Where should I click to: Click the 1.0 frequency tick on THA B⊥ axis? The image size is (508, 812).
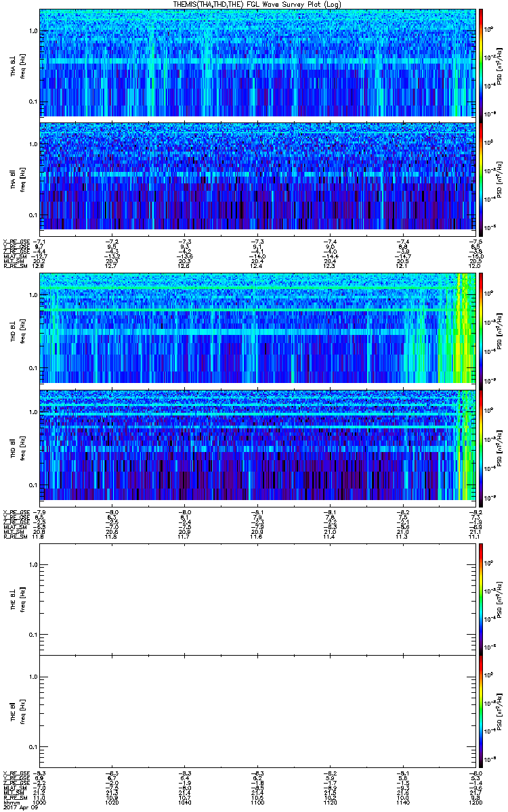(x=33, y=31)
